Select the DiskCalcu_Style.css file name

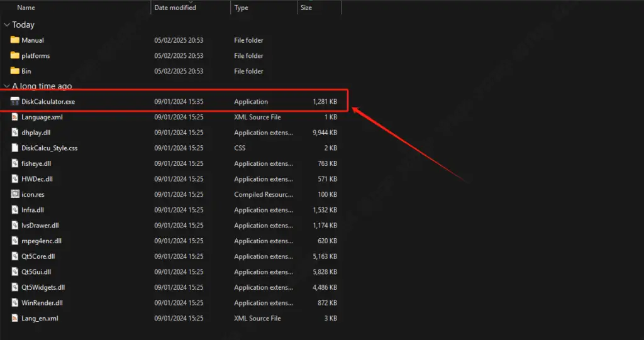click(x=49, y=148)
